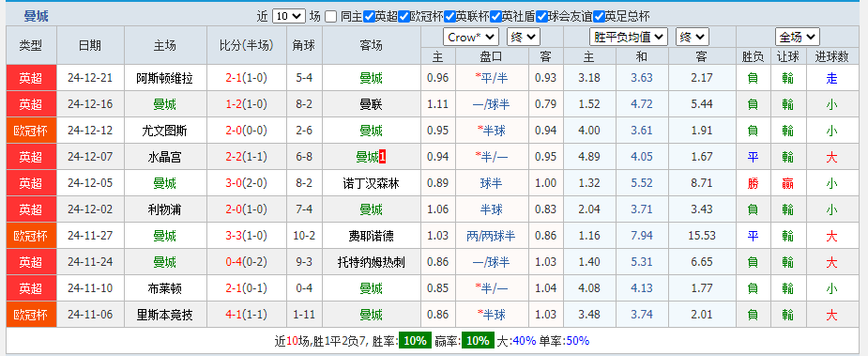Open the recent matches count dropdown
Screen dimensions: 868x356
288,16
